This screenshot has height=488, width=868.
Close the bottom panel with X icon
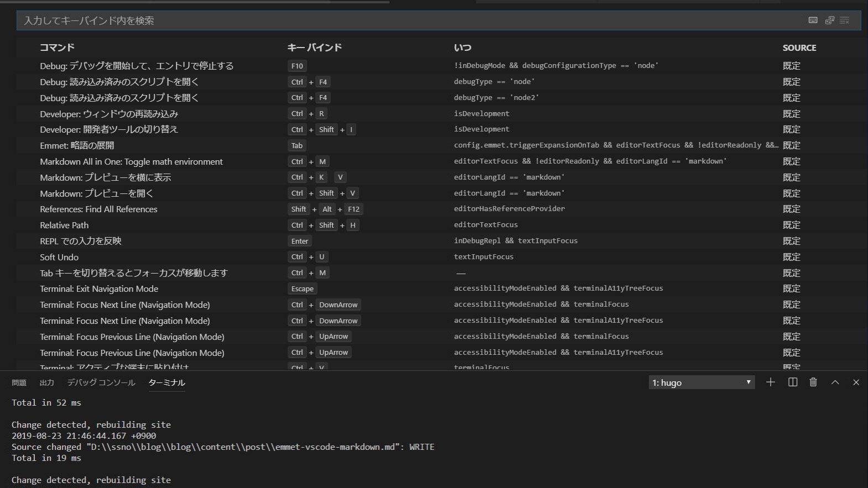click(x=856, y=382)
